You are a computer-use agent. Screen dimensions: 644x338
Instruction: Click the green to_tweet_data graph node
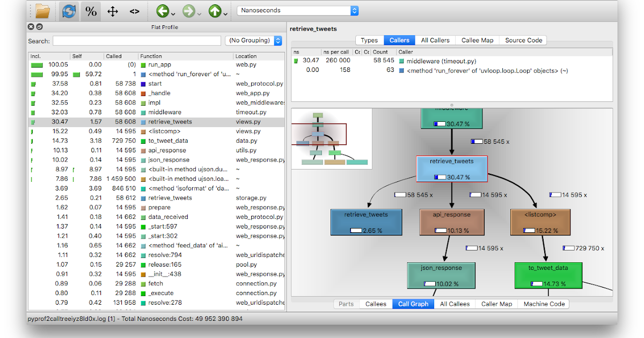[547, 275]
